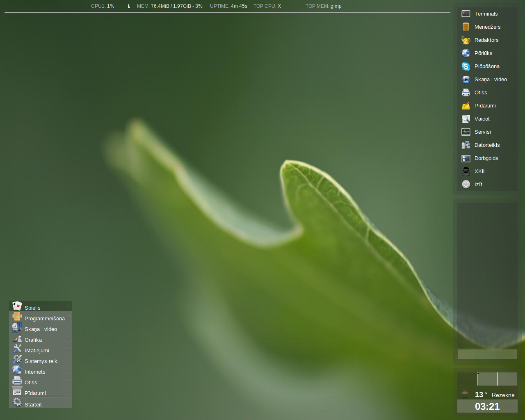
Task: Expand the Īstatiejumi submenu arrow
Action: [x=68, y=349]
